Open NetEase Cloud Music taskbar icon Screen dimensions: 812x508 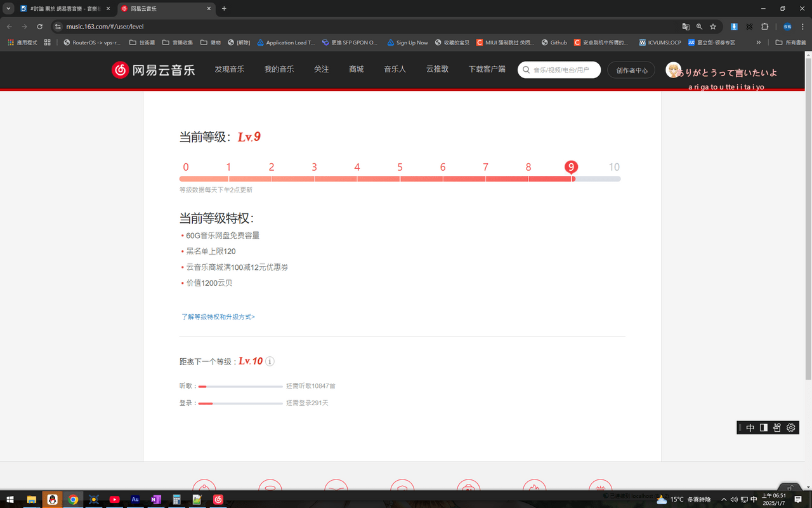218,500
